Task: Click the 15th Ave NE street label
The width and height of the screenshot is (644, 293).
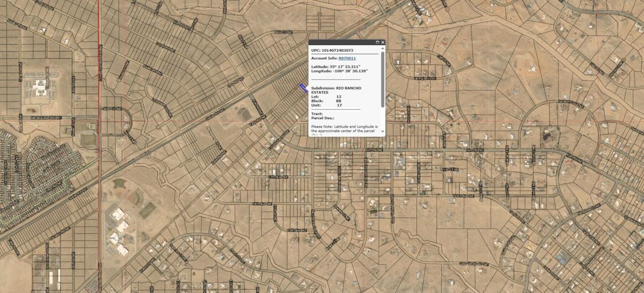Action: [297, 230]
